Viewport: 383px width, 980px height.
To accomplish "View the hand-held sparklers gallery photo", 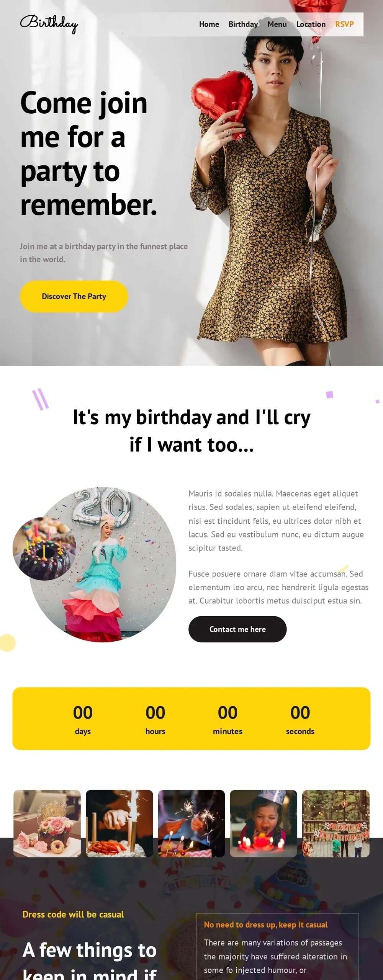I will 191,823.
